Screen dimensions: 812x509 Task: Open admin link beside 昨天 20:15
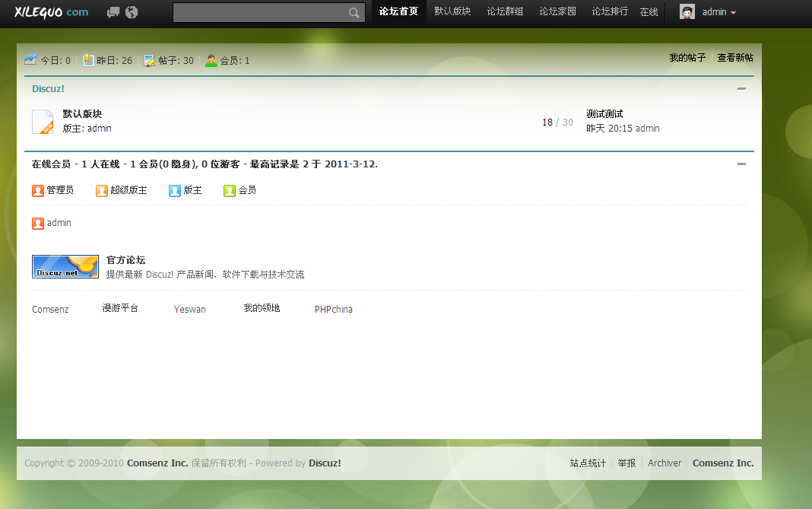click(647, 128)
